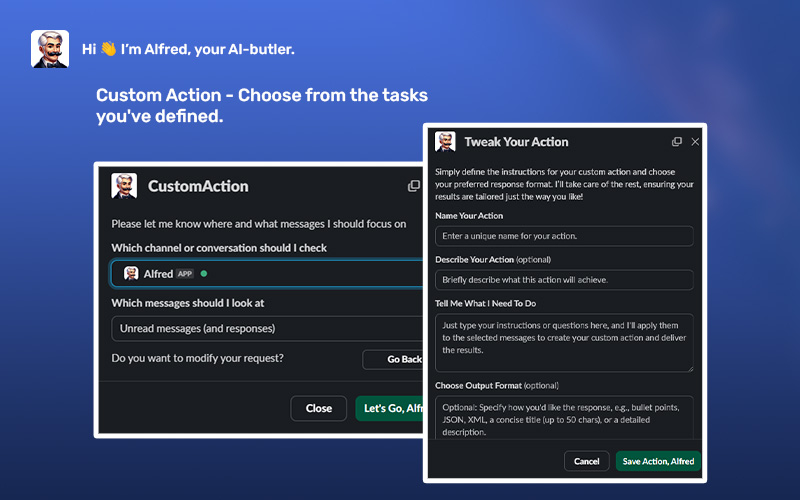Click the Cancel button in Tweak Your Action

[x=587, y=461]
